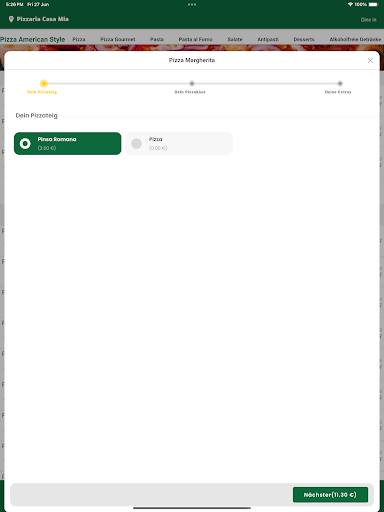Tap the Dine in link in header

pos(368,20)
